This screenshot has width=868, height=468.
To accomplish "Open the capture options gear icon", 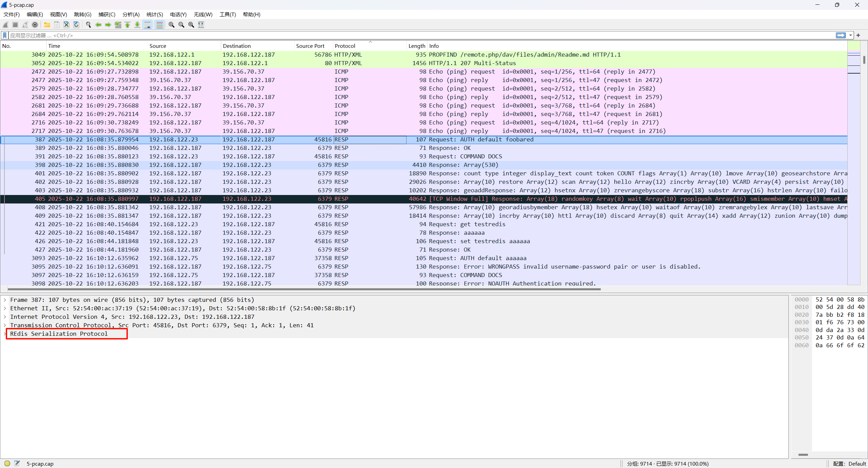I will coord(35,25).
